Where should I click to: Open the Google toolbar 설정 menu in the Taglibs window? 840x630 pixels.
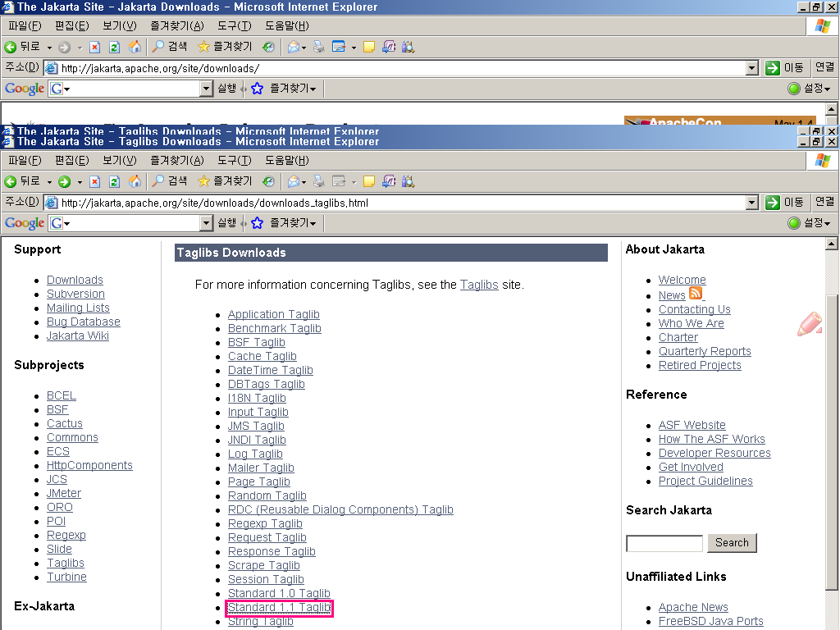(809, 223)
